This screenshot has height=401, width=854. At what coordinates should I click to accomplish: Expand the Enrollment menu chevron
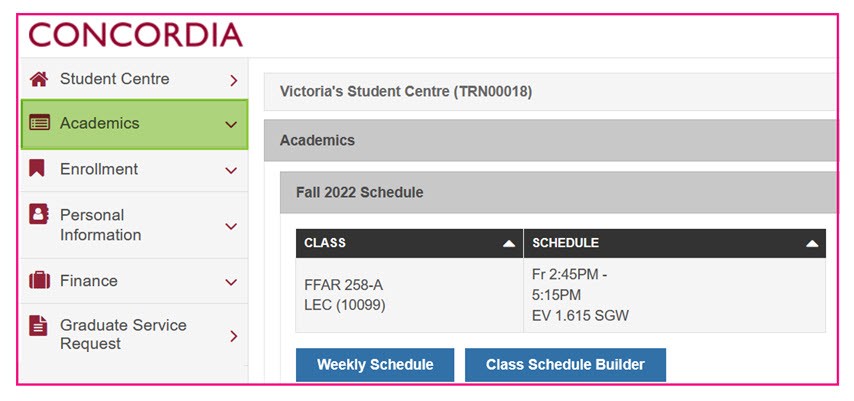tap(231, 171)
